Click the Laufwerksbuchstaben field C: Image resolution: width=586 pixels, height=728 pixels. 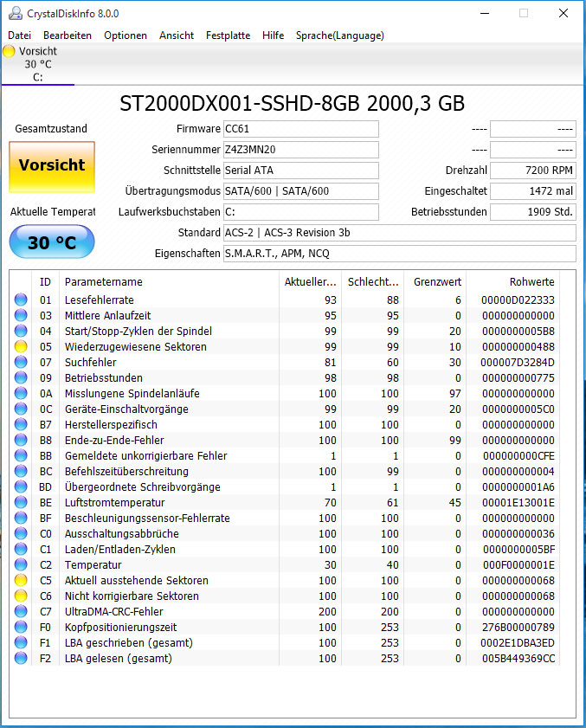pyautogui.click(x=301, y=212)
